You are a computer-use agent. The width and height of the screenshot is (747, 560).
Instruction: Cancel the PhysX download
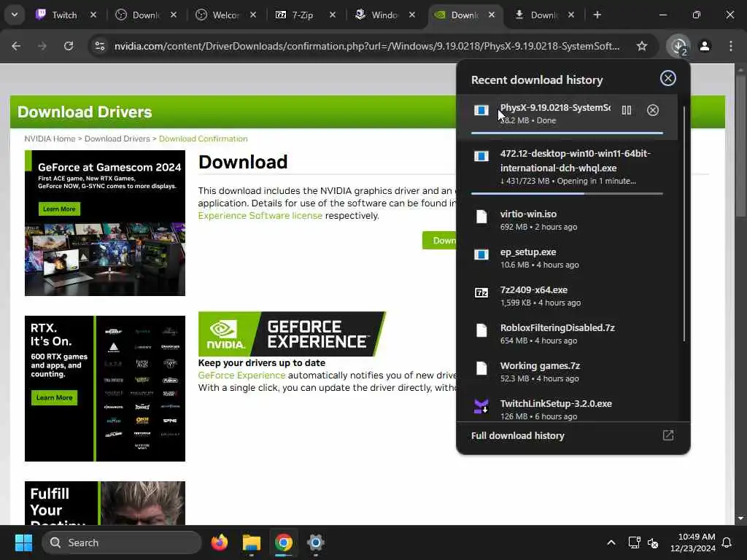coord(653,111)
